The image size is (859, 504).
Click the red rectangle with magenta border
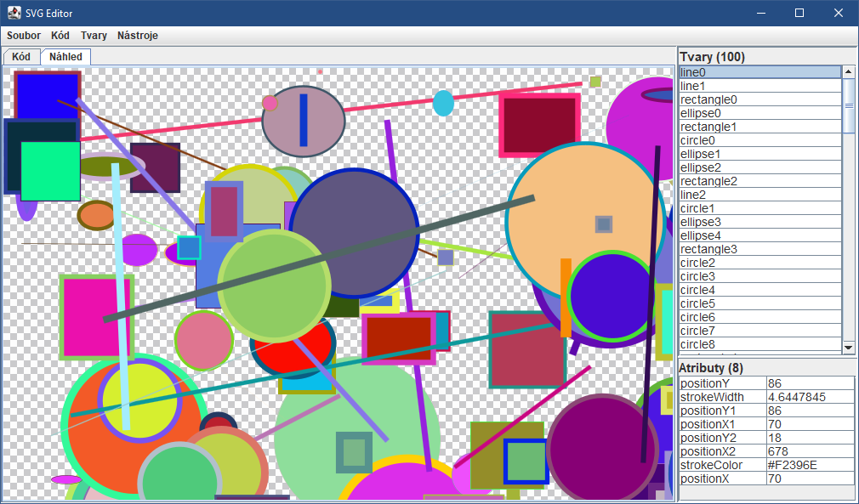tap(399, 339)
